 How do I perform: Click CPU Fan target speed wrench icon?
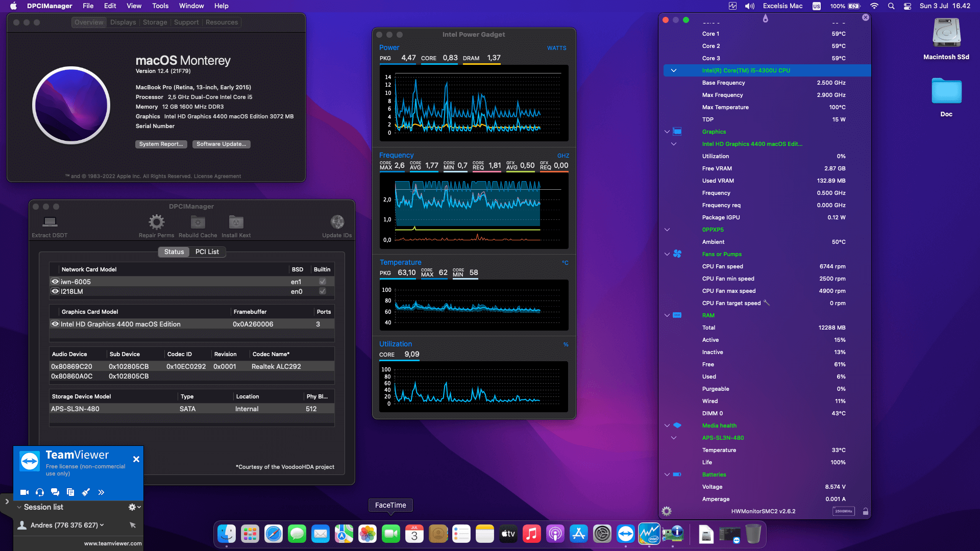tap(767, 303)
